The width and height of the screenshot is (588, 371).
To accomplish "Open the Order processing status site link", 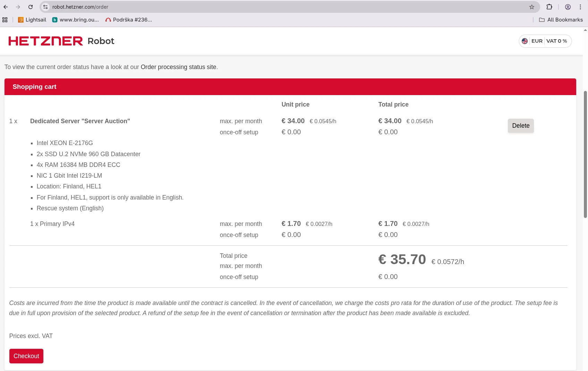I will (x=178, y=67).
